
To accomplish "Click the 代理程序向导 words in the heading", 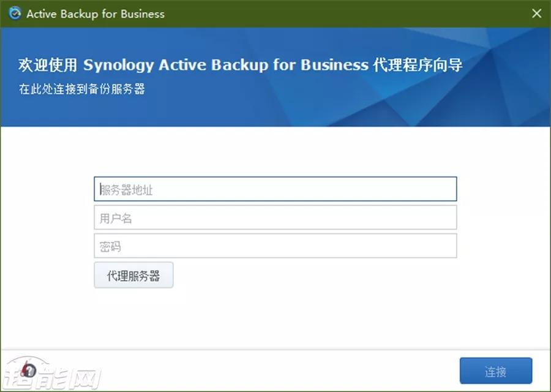I will 418,65.
